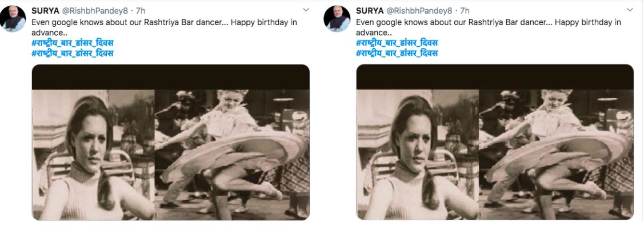Open SURYA display name in right tweet

tap(370, 11)
